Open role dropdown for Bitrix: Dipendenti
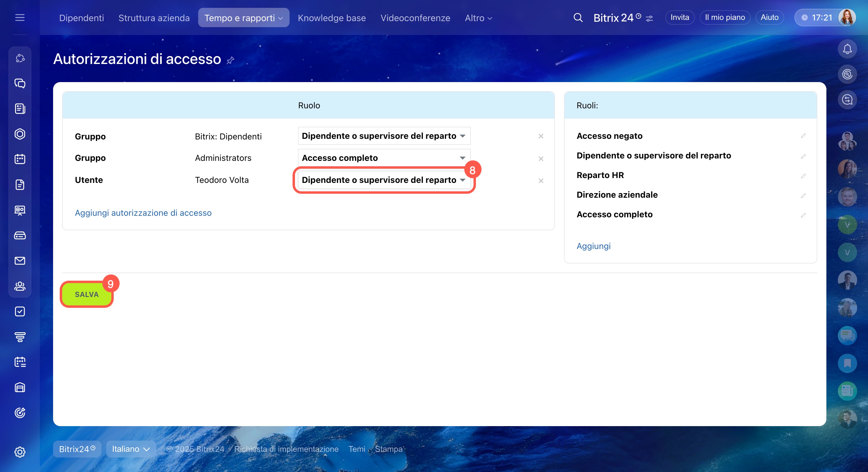The image size is (868, 472). pyautogui.click(x=384, y=136)
